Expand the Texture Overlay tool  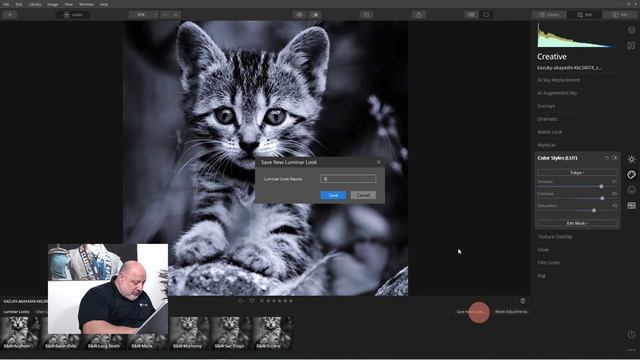click(x=555, y=237)
